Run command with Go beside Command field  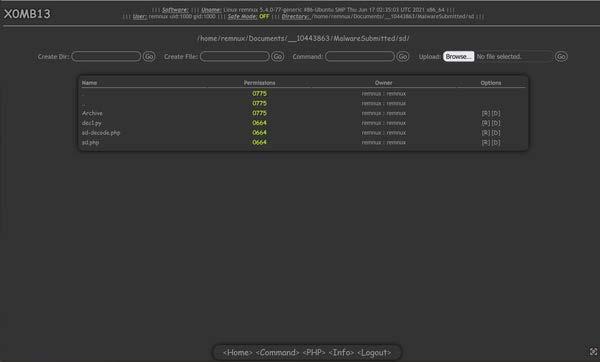(x=403, y=57)
